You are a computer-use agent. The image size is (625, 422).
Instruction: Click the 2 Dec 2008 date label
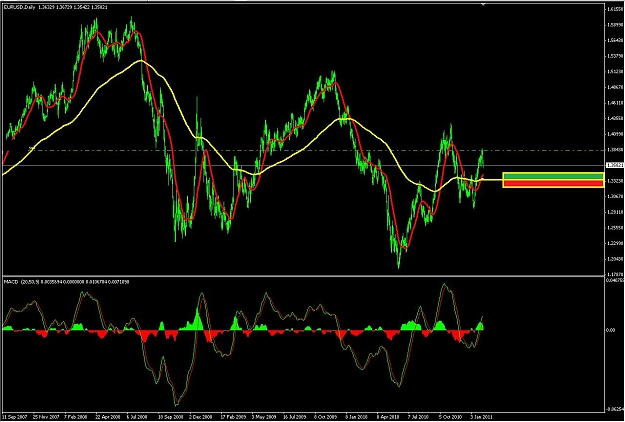tap(202, 416)
